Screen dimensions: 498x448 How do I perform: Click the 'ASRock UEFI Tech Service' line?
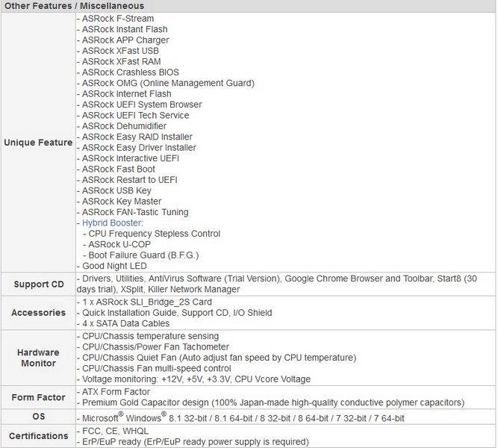click(x=133, y=115)
